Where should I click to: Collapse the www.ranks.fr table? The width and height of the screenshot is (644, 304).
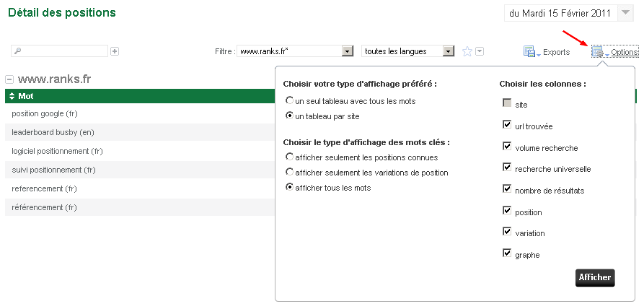(x=9, y=79)
